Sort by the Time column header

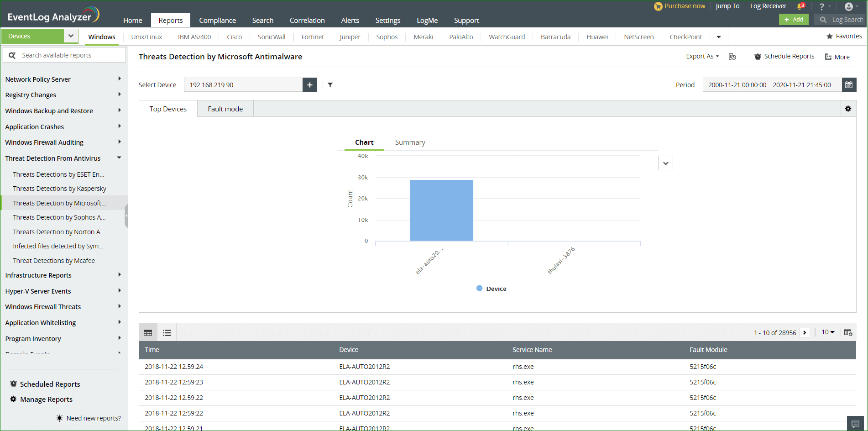(x=152, y=350)
